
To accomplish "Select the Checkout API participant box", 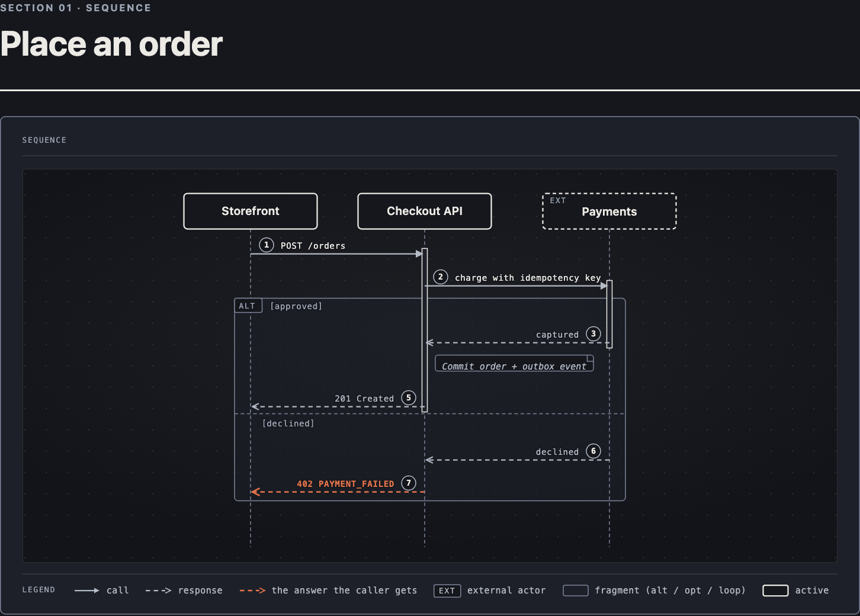I will (425, 211).
